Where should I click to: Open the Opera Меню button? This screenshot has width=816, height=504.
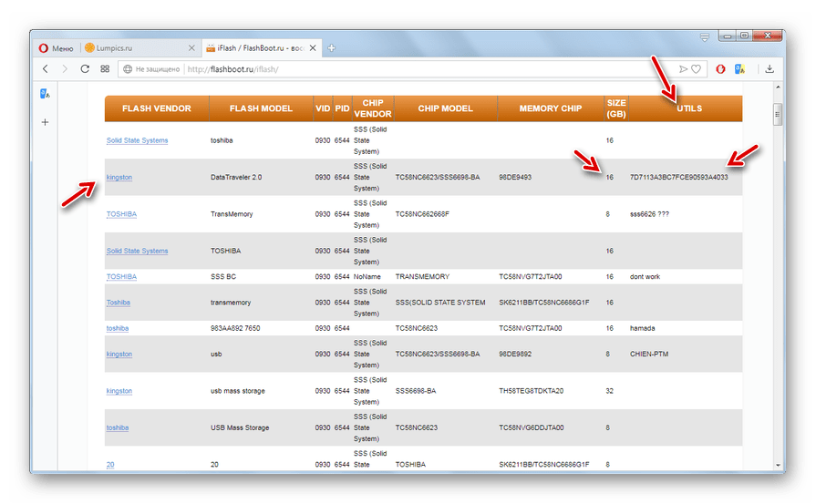(x=57, y=48)
